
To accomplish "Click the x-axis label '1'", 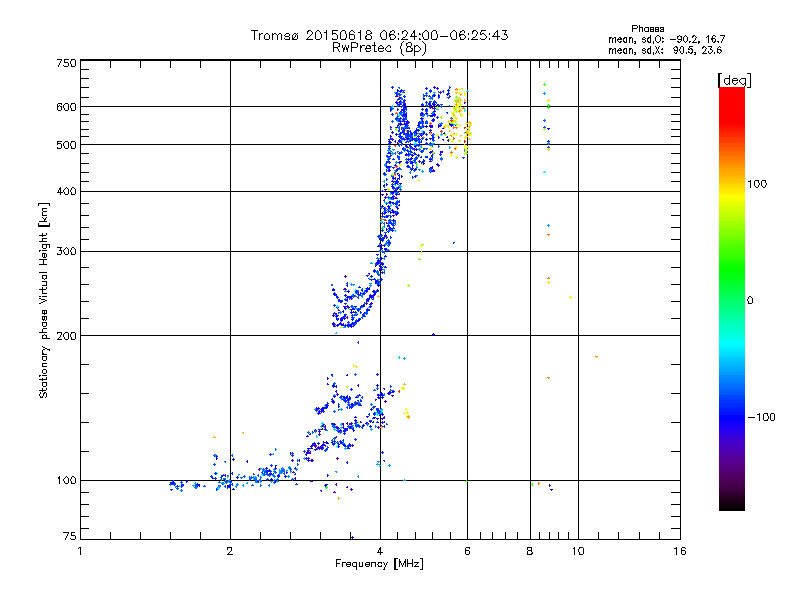I will coord(80,551).
